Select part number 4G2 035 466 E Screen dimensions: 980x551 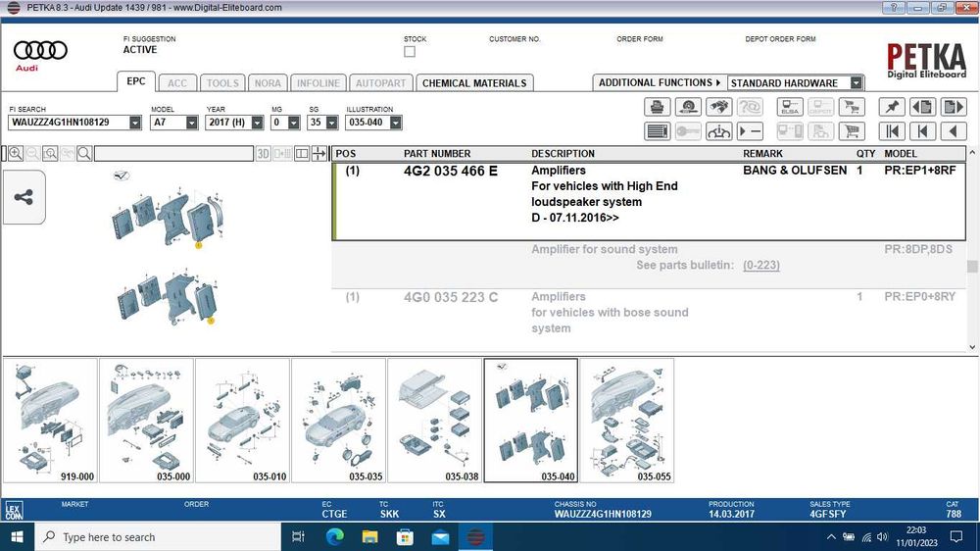click(x=451, y=171)
